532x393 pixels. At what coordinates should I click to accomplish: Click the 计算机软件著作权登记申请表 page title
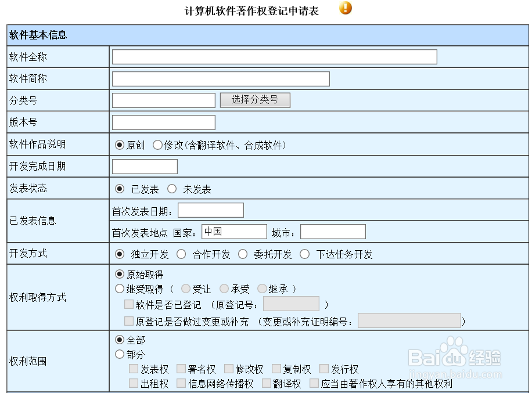tap(251, 11)
